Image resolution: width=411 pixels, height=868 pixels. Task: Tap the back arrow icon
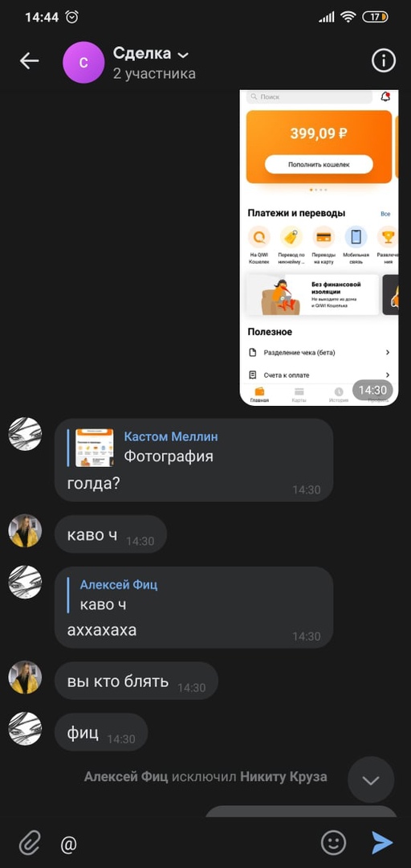click(x=30, y=61)
